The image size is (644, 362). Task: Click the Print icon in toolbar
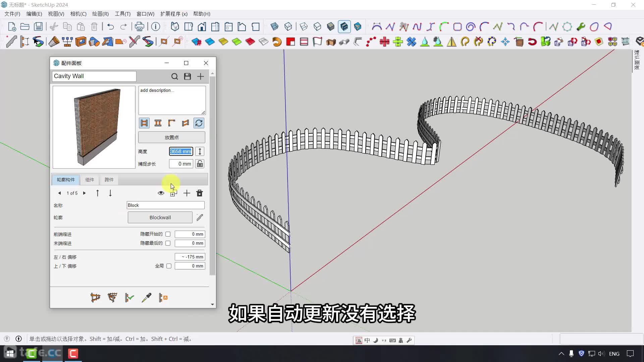[x=139, y=26]
